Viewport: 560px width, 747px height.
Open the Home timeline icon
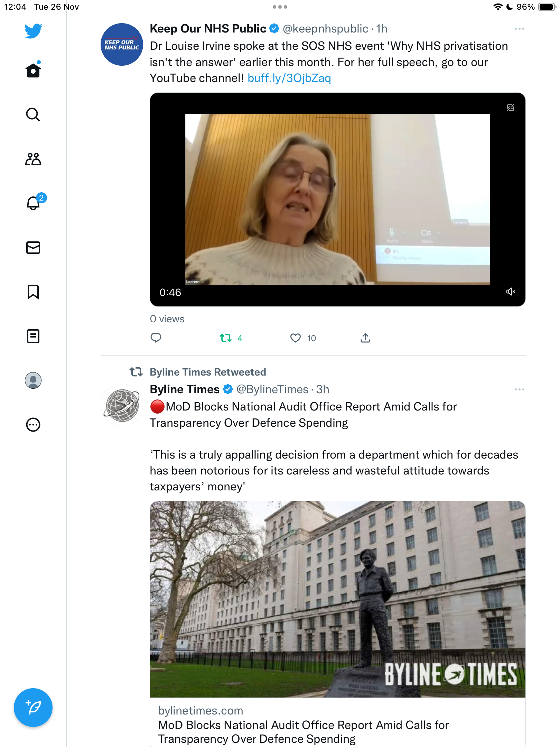(33, 70)
